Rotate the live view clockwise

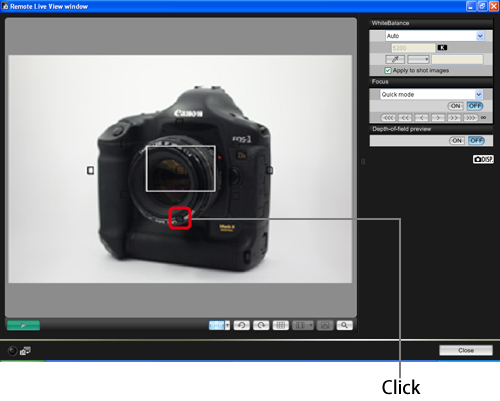click(261, 325)
